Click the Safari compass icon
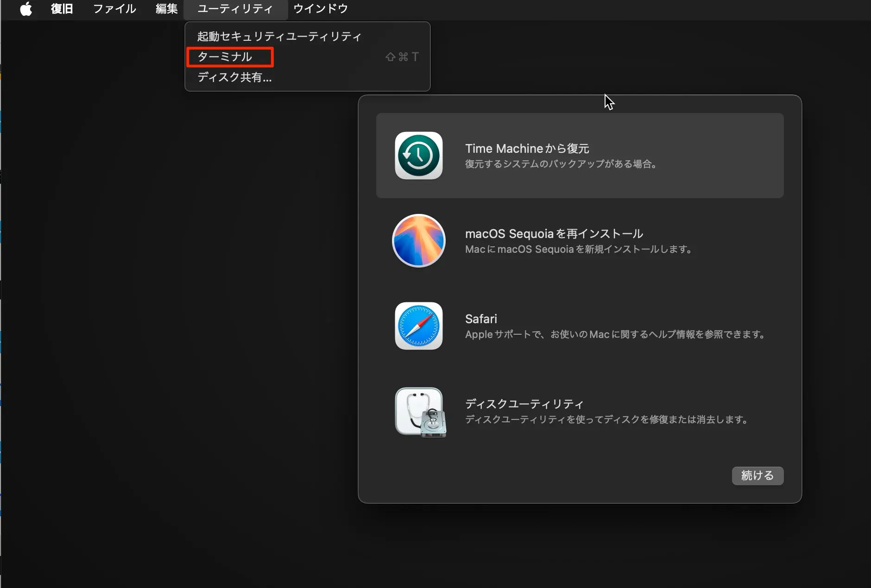 click(419, 326)
